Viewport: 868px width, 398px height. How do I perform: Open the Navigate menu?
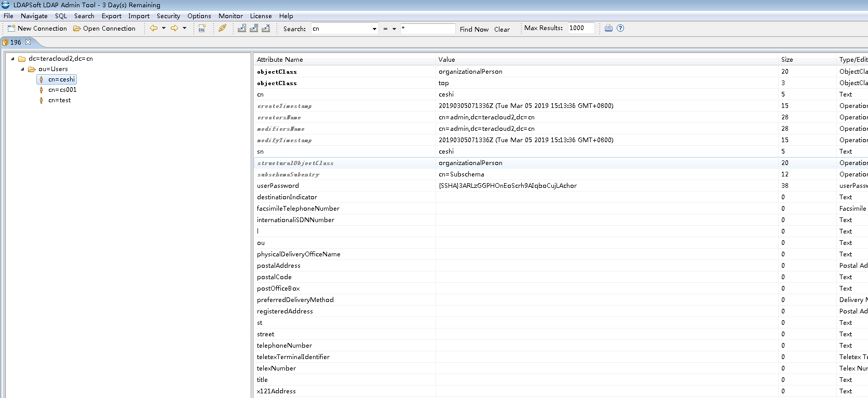(x=34, y=16)
